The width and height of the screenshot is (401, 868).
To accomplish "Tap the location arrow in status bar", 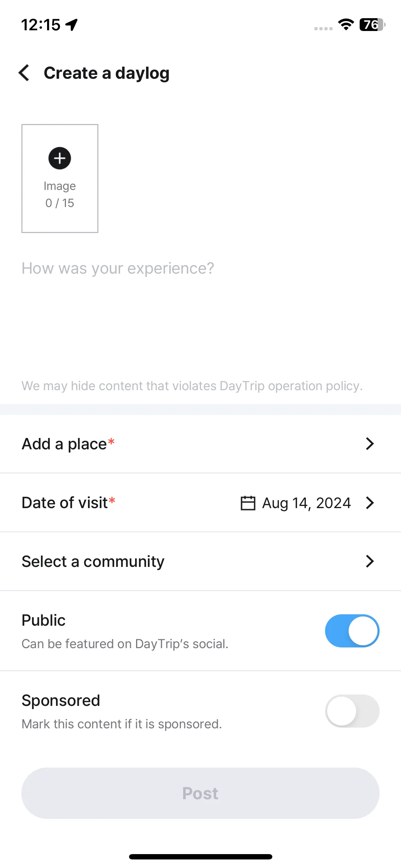I will click(72, 25).
